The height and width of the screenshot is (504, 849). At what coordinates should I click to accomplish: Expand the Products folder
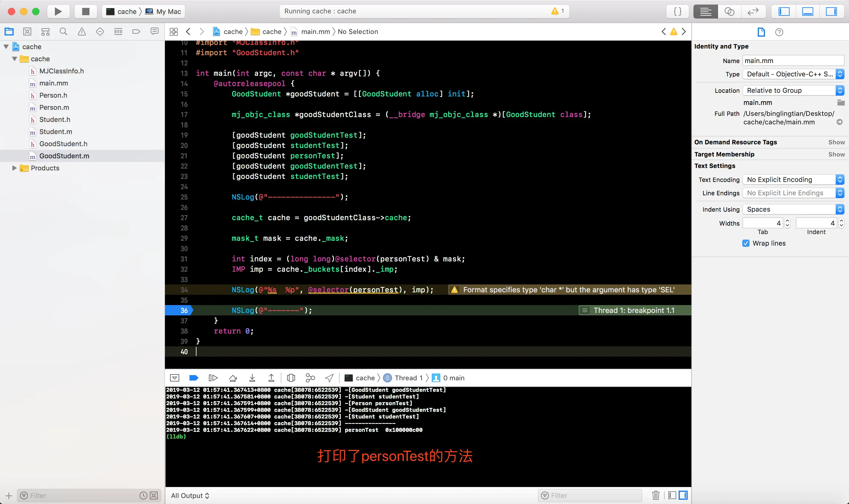pos(14,168)
